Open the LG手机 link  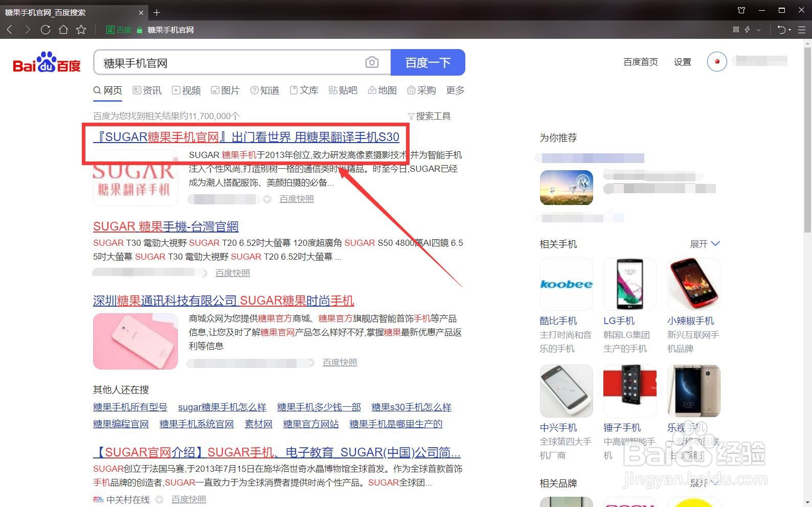pos(619,321)
